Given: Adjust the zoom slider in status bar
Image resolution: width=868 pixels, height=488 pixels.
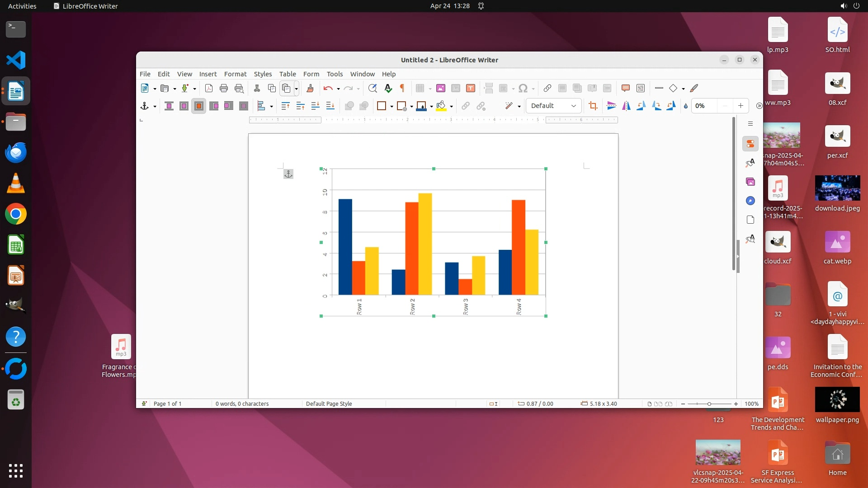Looking at the screenshot, I should [x=709, y=404].
